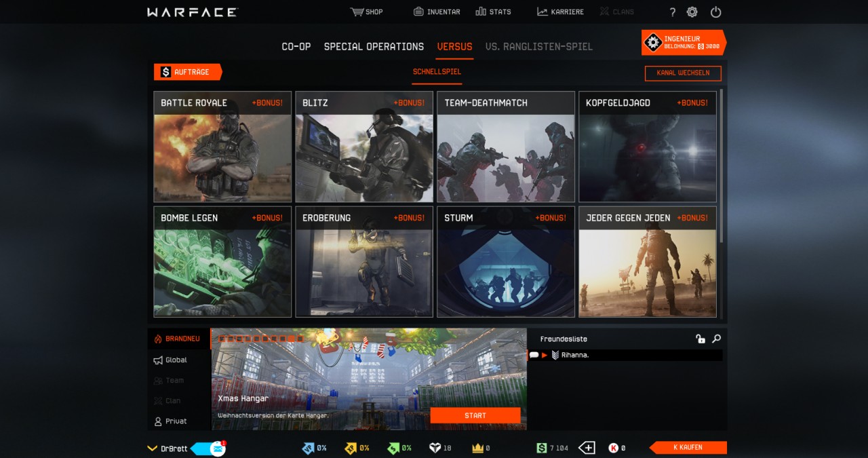Start the Xmas Hangar match

pyautogui.click(x=475, y=415)
